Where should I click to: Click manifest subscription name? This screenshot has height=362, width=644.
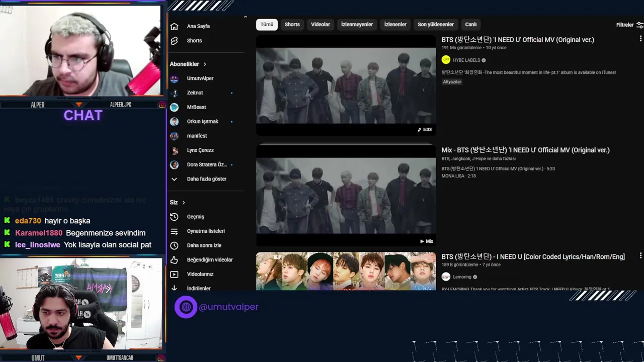(x=197, y=136)
